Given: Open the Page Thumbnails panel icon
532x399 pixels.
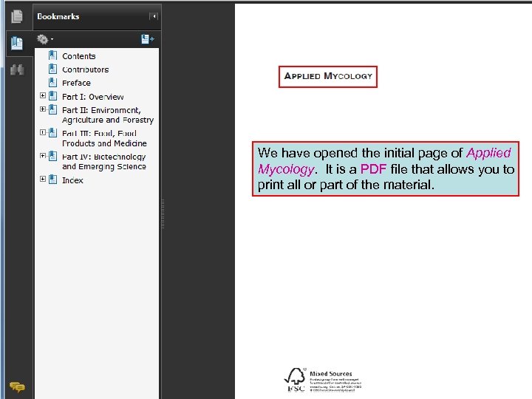Looking at the screenshot, I should pos(16,16).
